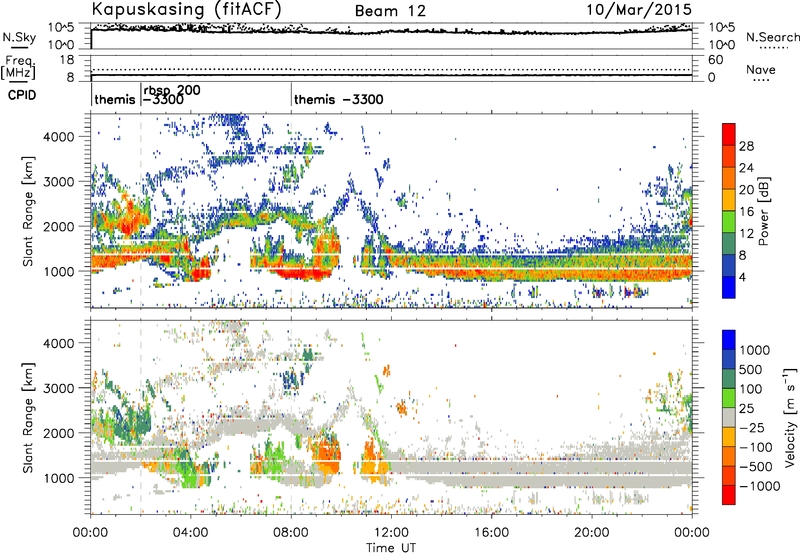Click the 'N.Search' legend label
This screenshot has height=554, width=800.
(772, 37)
